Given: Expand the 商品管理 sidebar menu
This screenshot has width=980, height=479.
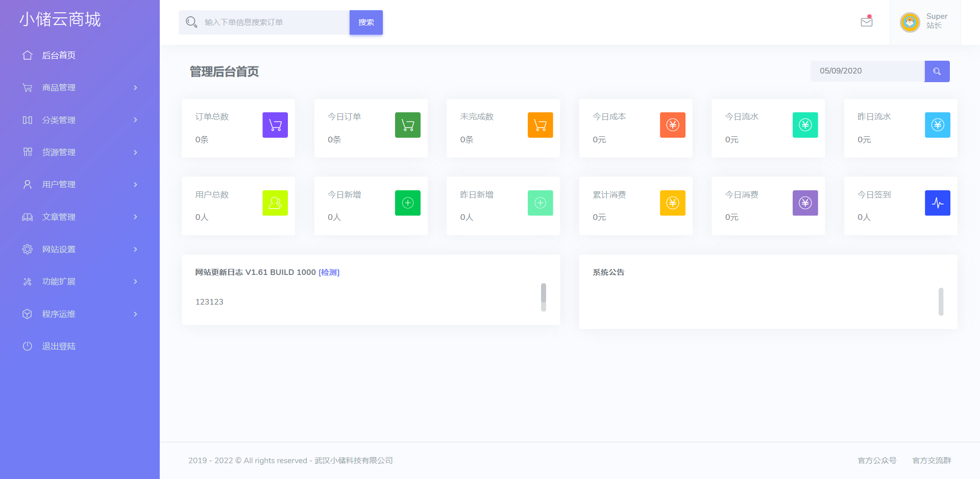Looking at the screenshot, I should pos(80,88).
